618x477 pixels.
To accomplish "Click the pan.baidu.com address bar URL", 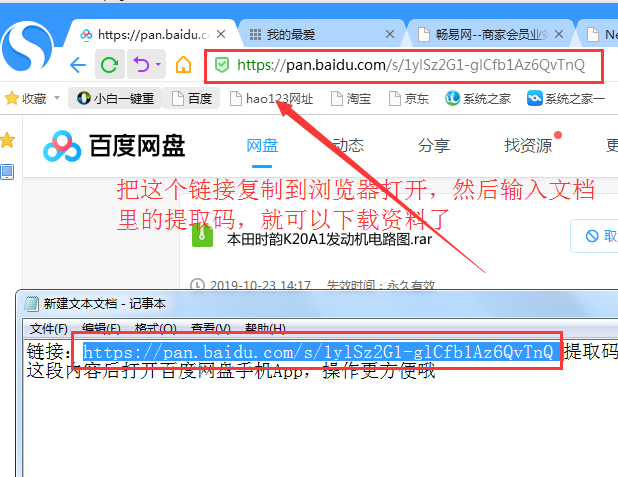I will (x=411, y=65).
